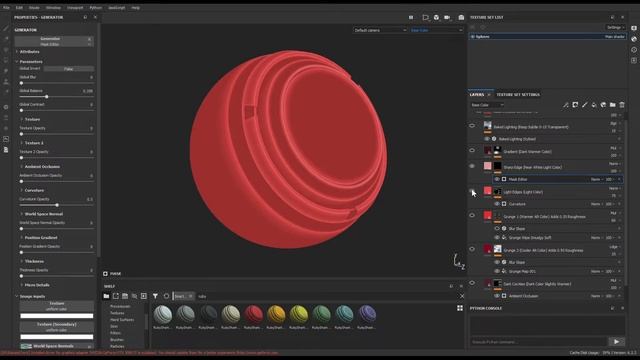Click history clock icon in right dock strip
The width and height of the screenshot is (640, 360).
(634, 50)
